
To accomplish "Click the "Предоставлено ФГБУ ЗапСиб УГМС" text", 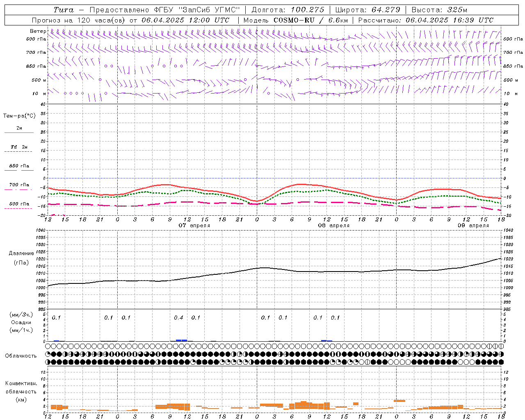I will click(164, 10).
